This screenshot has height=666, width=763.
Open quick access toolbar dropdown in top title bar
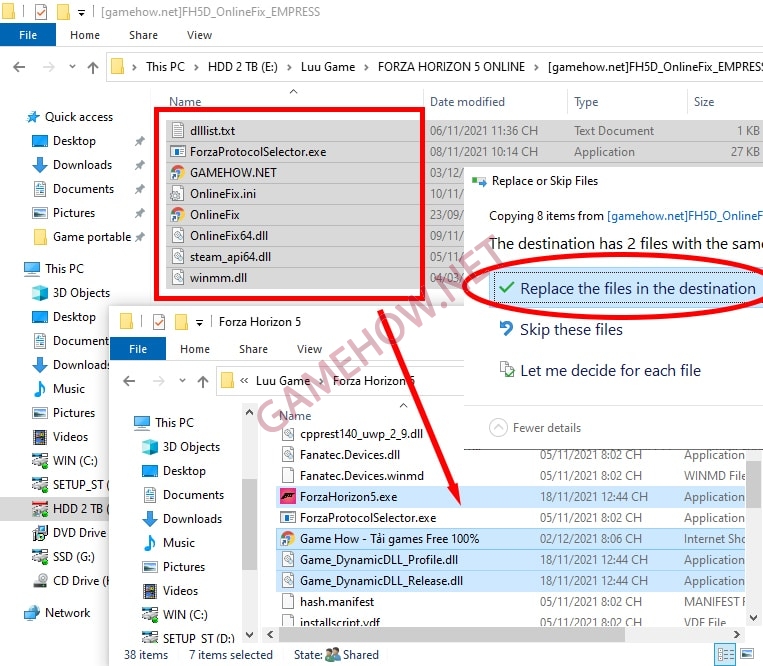[x=81, y=13]
